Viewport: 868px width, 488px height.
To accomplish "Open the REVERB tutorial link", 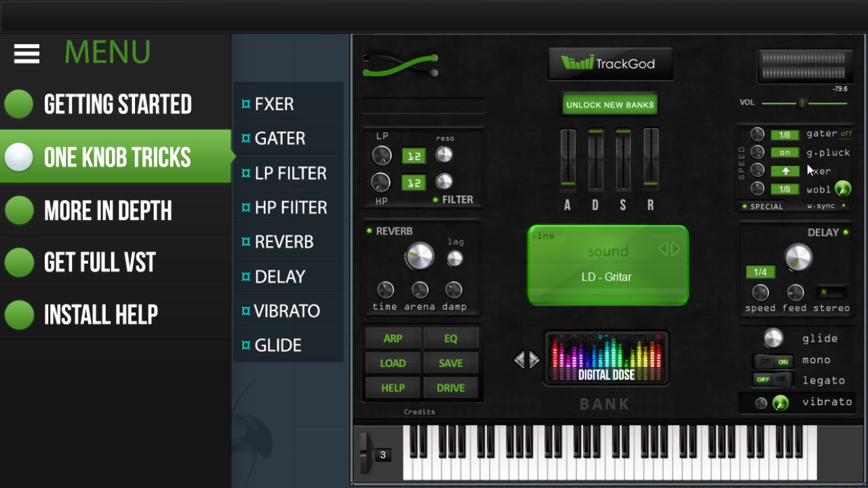I will 288,242.
